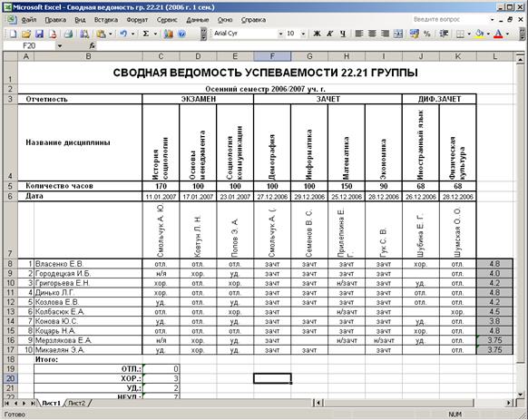Click the ХОР.: total value 3
Viewport: 528px width, 420px height.
[x=161, y=378]
